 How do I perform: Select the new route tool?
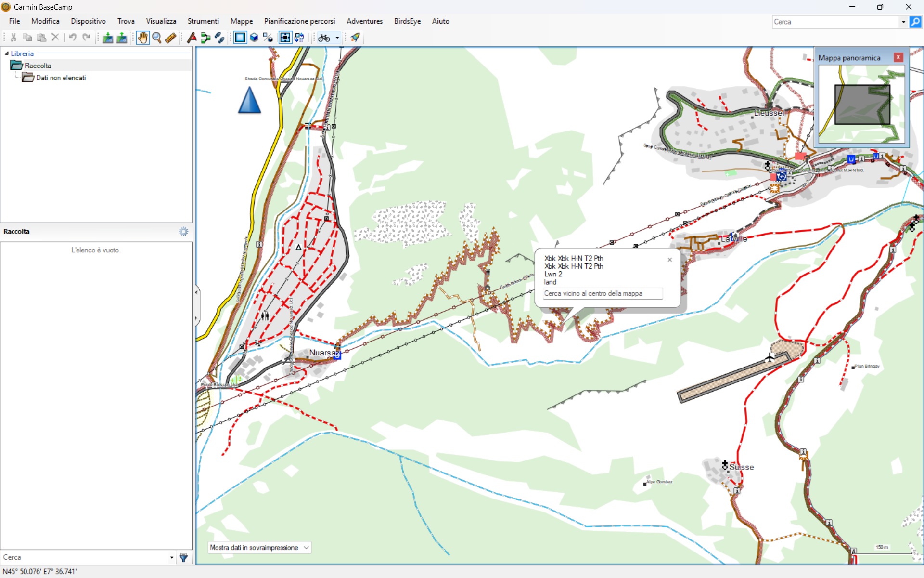(205, 38)
